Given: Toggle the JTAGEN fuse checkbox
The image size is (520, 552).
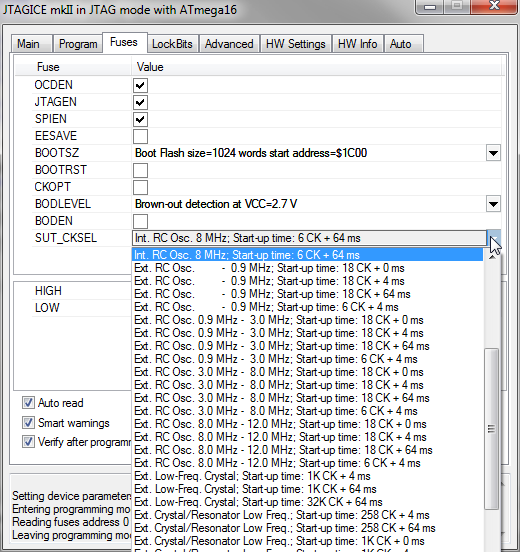Looking at the screenshot, I should pyautogui.click(x=140, y=102).
